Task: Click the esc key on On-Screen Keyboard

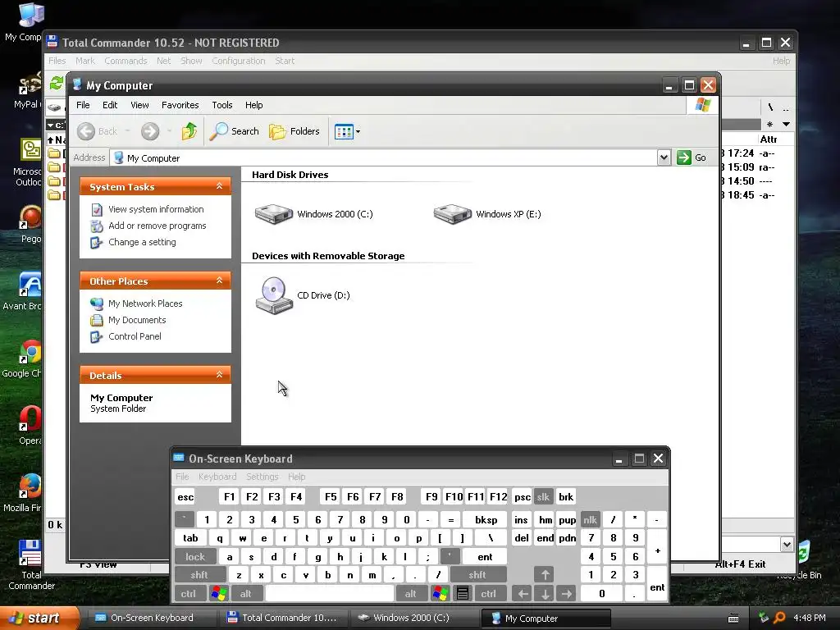Action: [185, 497]
